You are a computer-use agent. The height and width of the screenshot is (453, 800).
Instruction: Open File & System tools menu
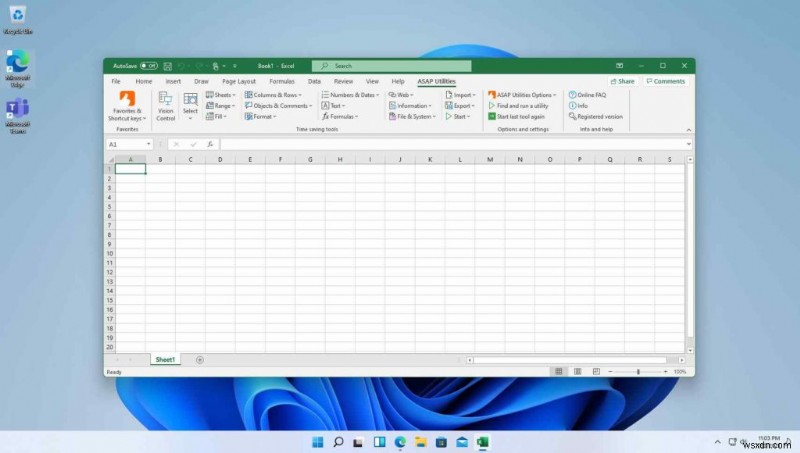[x=412, y=116]
